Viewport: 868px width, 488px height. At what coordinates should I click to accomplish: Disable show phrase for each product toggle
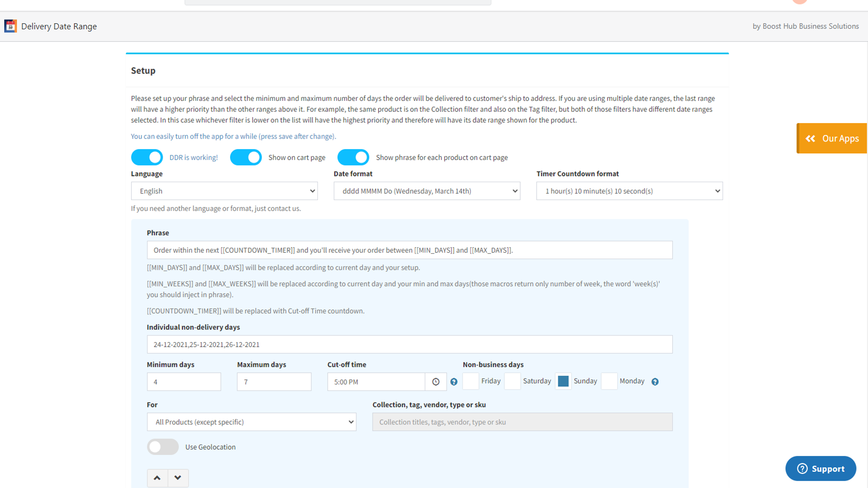[353, 157]
